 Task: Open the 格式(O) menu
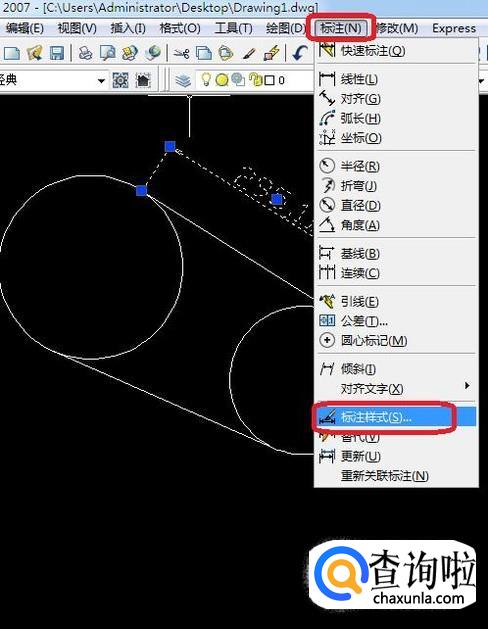[180, 28]
